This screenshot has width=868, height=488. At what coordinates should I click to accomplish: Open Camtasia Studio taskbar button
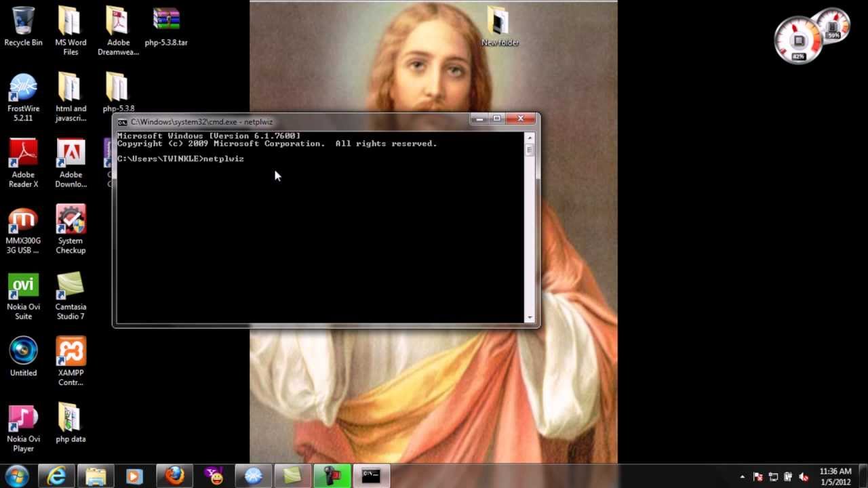pyautogui.click(x=292, y=476)
